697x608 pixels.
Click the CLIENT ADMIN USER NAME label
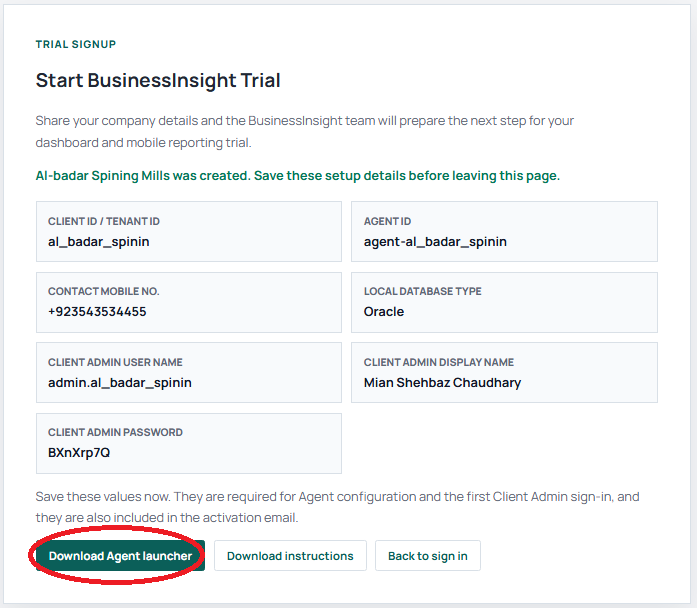115,362
